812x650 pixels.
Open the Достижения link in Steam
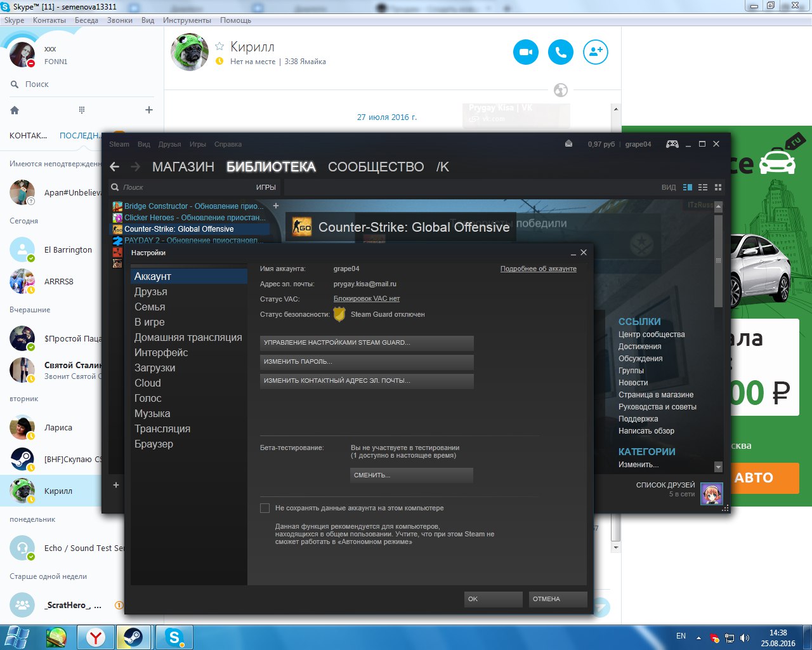pyautogui.click(x=640, y=347)
